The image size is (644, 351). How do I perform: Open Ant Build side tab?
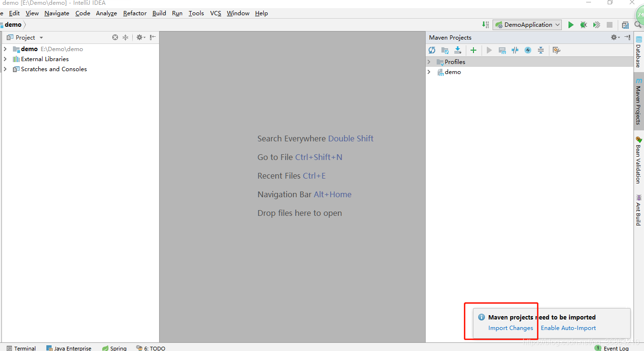638,210
